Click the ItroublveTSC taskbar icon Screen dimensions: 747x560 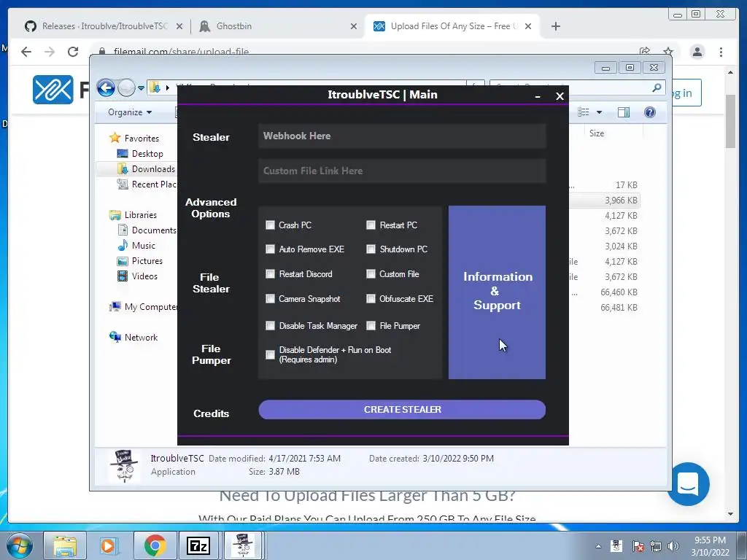coord(243,545)
